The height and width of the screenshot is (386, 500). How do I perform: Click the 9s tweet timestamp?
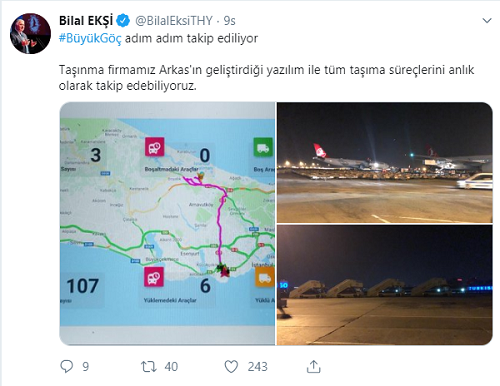[229, 21]
